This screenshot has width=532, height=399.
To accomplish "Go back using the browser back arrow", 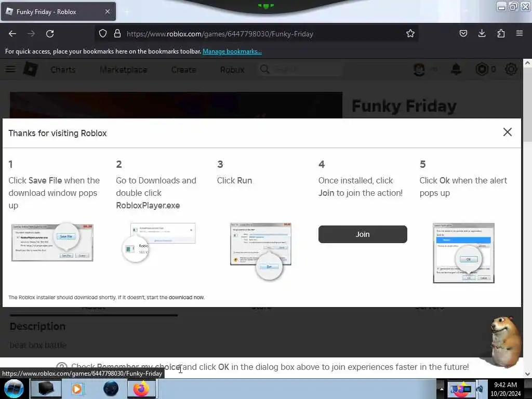I will coord(12,34).
